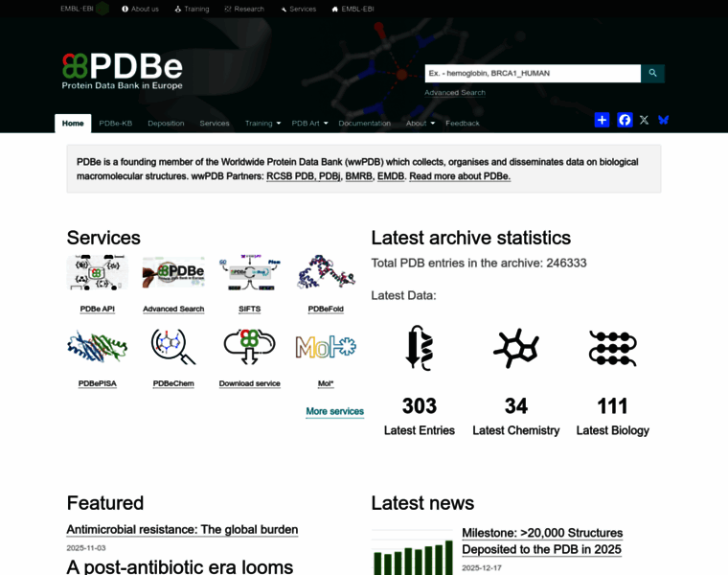Click the 34 Latest Chemistry count
Image resolution: width=728 pixels, height=575 pixels.
(515, 406)
